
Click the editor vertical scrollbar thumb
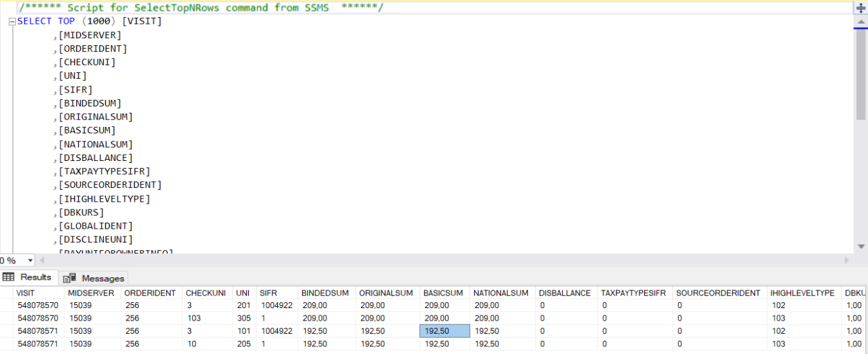click(x=861, y=74)
